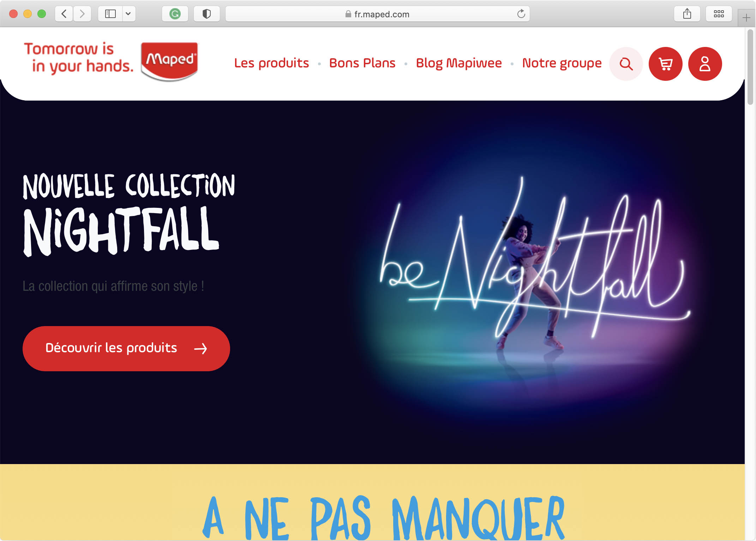Click the Safari share icon
Viewport: 756px width, 541px height.
pos(687,14)
